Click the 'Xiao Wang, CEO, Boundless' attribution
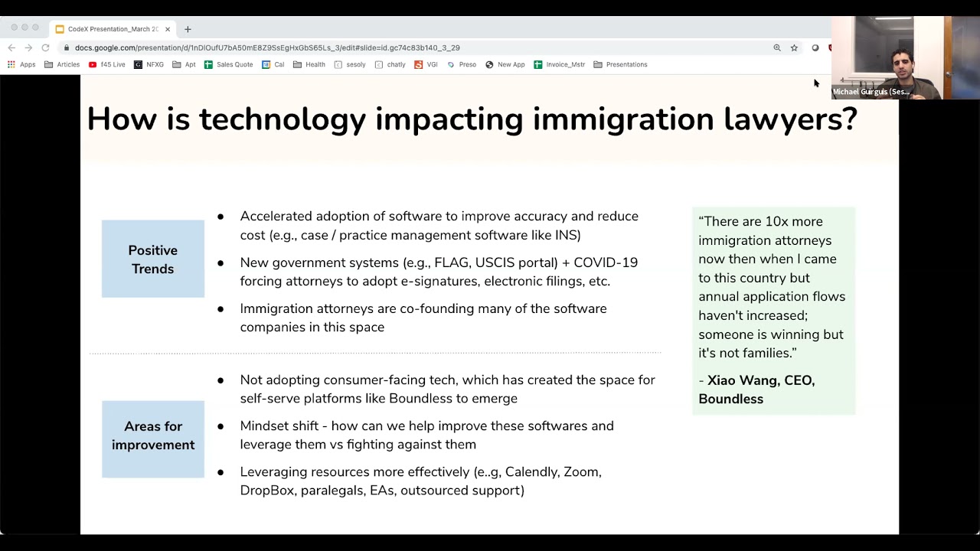Screen dimensions: 980x551 [756, 390]
